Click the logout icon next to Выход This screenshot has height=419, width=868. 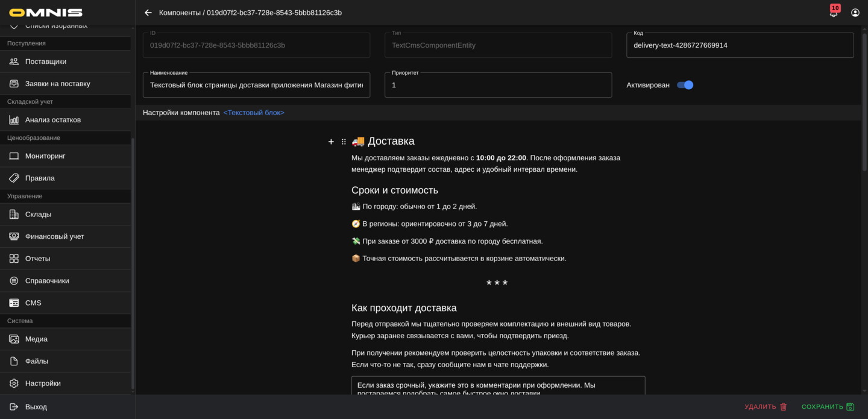(13, 406)
